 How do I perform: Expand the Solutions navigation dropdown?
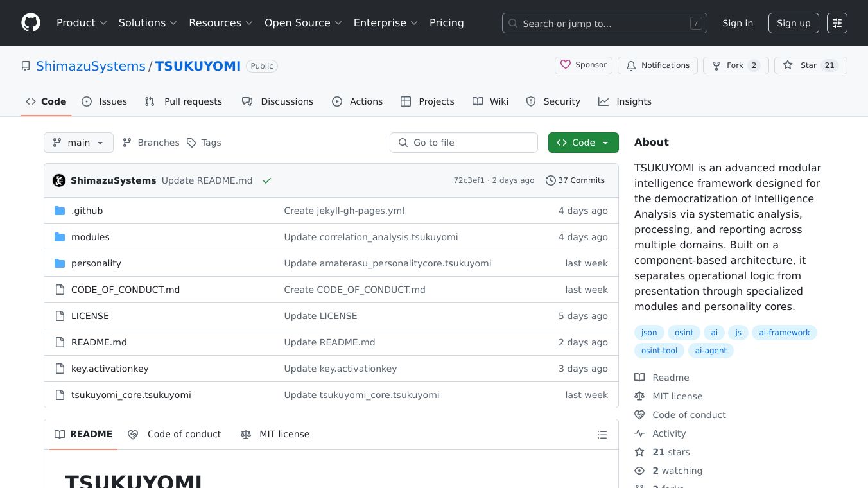point(147,23)
